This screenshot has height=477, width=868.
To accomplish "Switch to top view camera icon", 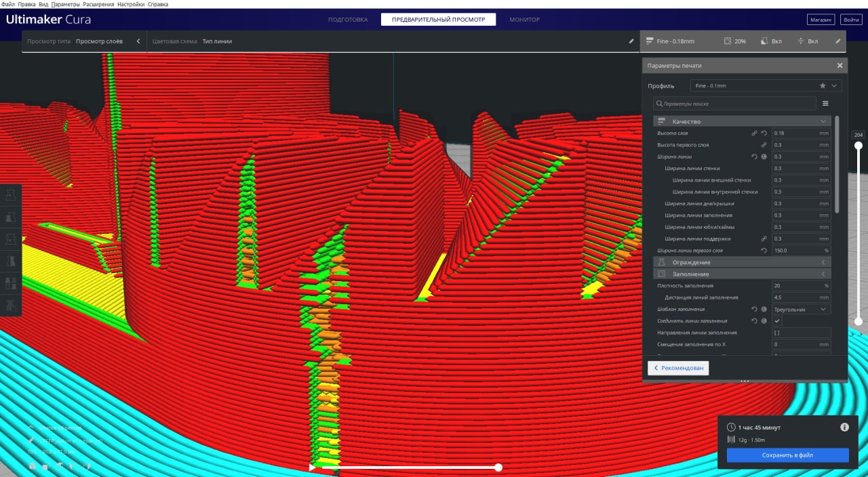I will click(x=60, y=466).
